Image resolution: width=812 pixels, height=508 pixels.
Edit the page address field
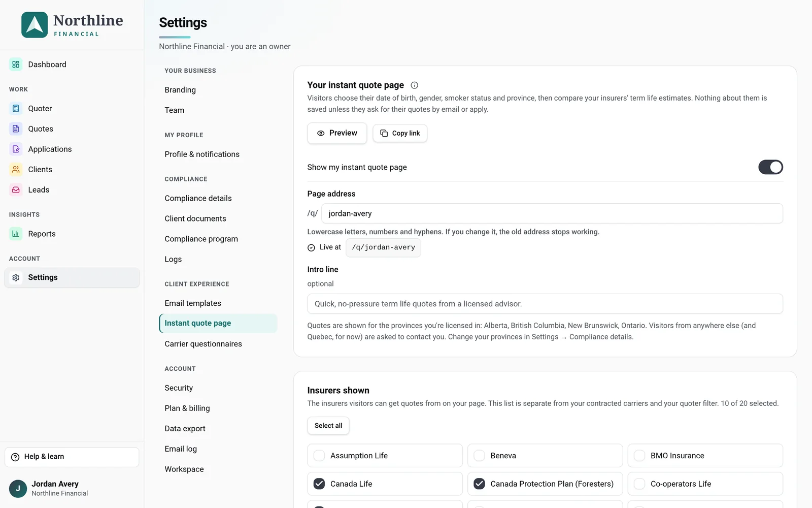552,213
